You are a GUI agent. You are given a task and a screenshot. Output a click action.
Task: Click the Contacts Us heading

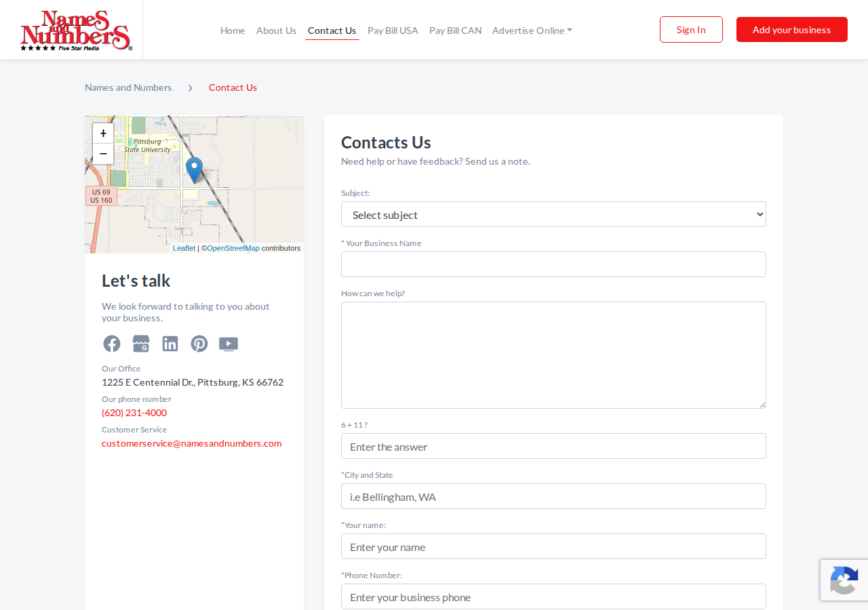point(386,142)
